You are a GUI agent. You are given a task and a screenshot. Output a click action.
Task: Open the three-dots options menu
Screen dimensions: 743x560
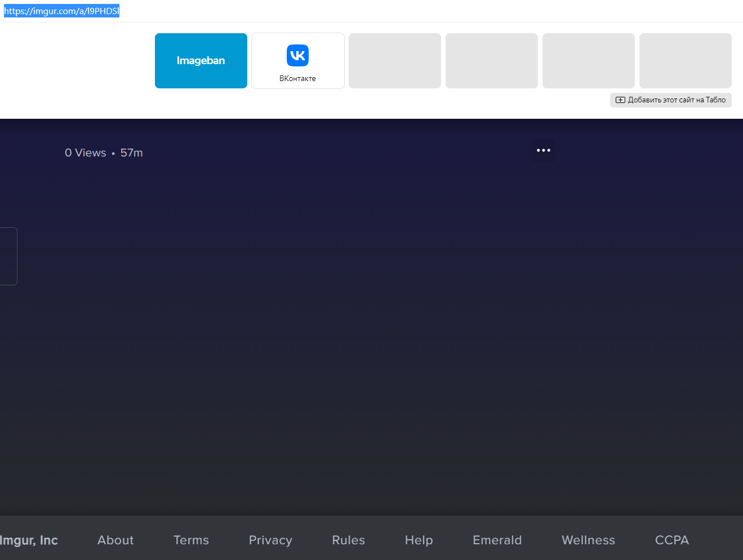point(544,150)
